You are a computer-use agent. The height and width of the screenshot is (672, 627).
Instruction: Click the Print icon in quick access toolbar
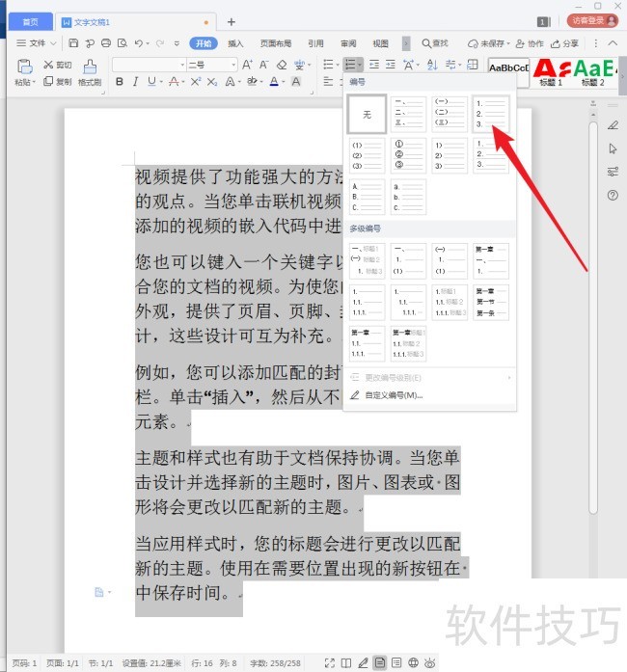106,42
